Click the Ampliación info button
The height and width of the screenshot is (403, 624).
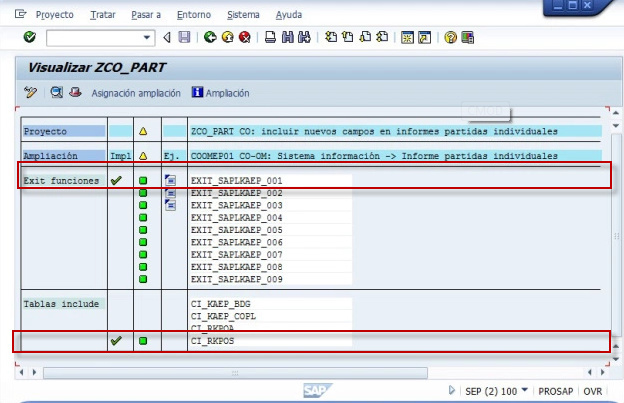[x=220, y=93]
